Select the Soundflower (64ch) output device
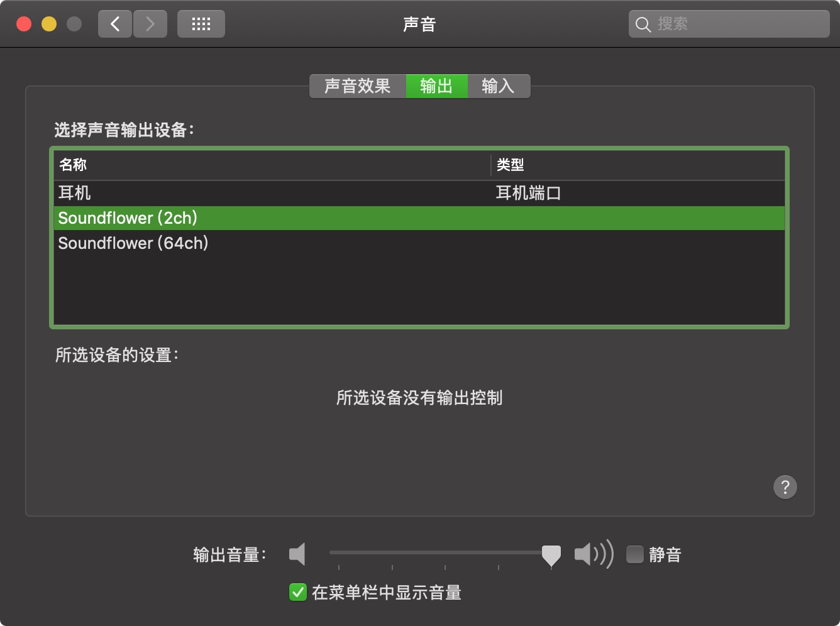The width and height of the screenshot is (840, 626). click(419, 243)
